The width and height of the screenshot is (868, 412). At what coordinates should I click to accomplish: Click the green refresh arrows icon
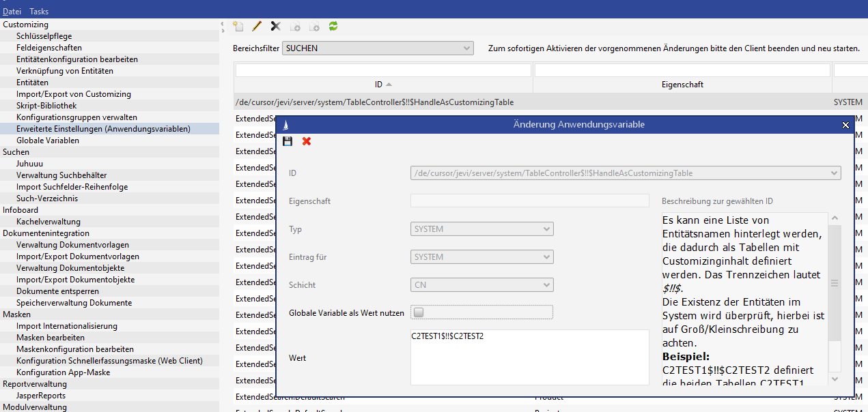333,27
